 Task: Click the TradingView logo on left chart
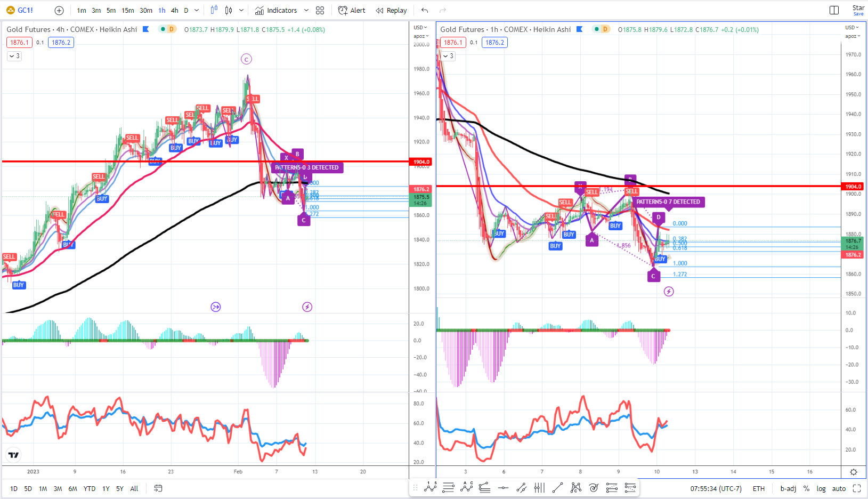coord(13,455)
